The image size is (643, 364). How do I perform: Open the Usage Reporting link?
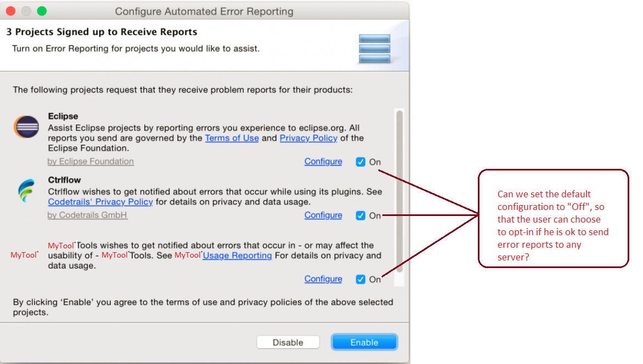pos(238,255)
